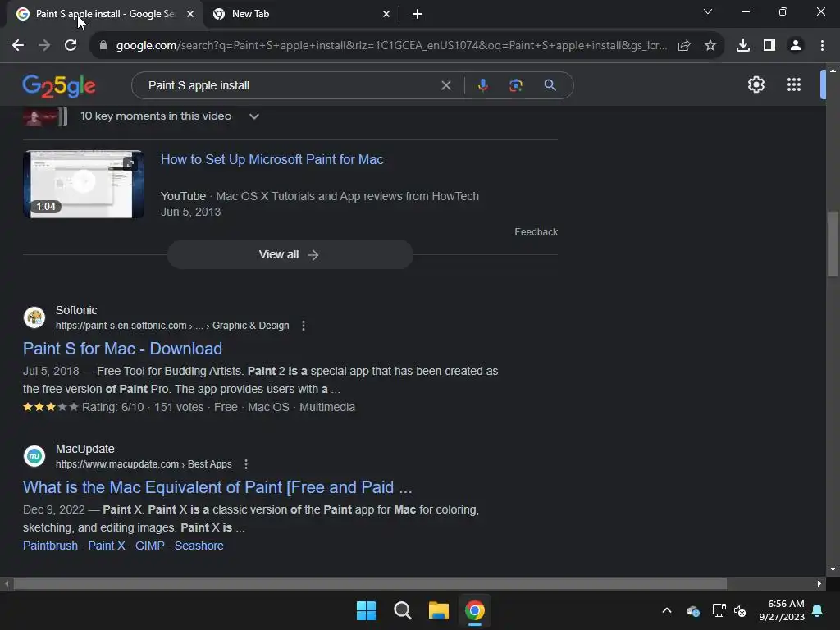Open the Chrome profile icon
This screenshot has height=630, width=840.
coord(796,46)
